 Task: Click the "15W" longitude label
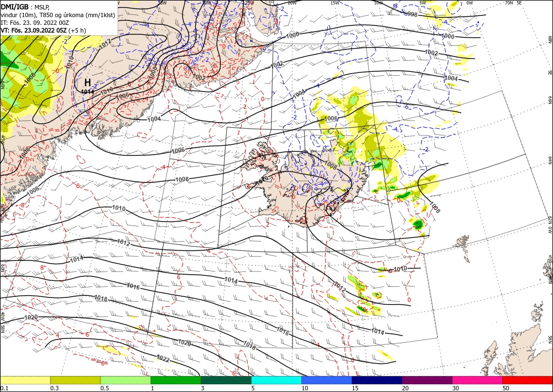pyautogui.click(x=335, y=3)
